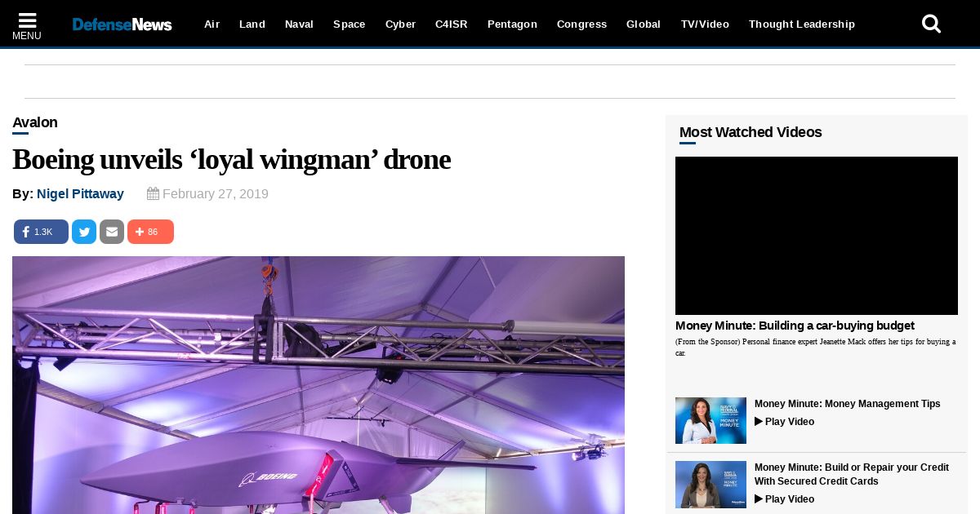Click 'Money Minute: Money Management Tips' title
The width and height of the screenshot is (980, 514).
click(848, 404)
